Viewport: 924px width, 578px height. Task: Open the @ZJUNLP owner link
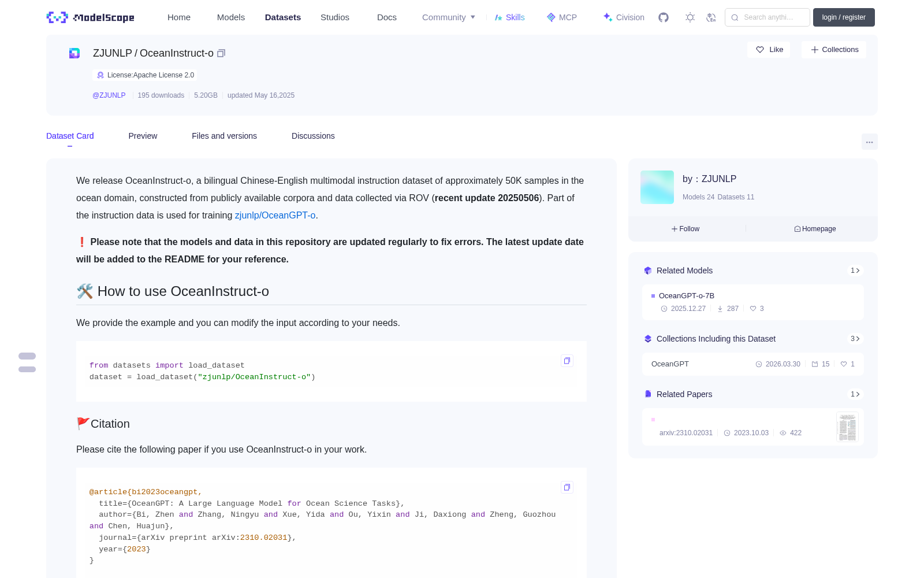tap(109, 95)
